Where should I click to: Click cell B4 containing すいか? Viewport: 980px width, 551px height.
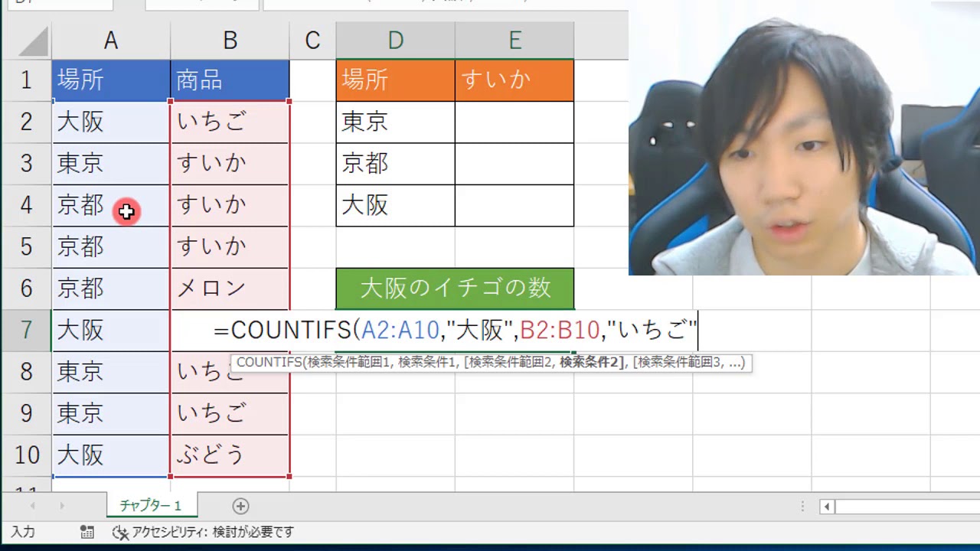(230, 205)
